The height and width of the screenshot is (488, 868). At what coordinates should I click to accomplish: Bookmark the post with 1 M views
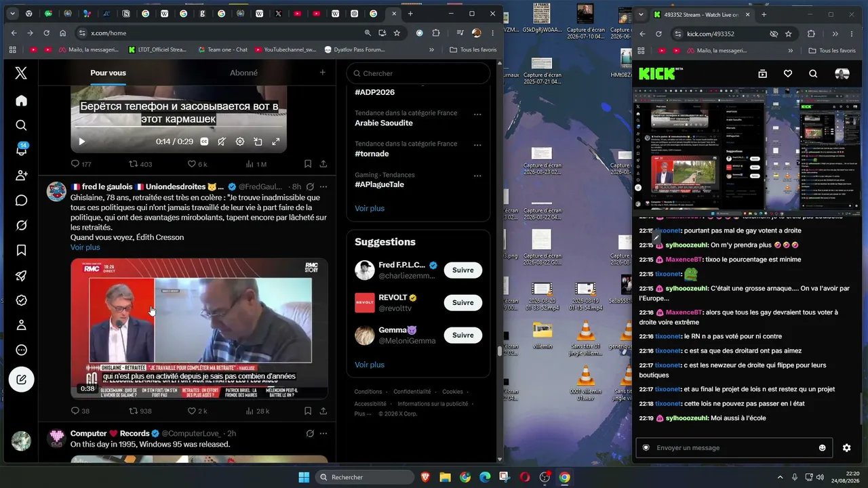(x=308, y=164)
